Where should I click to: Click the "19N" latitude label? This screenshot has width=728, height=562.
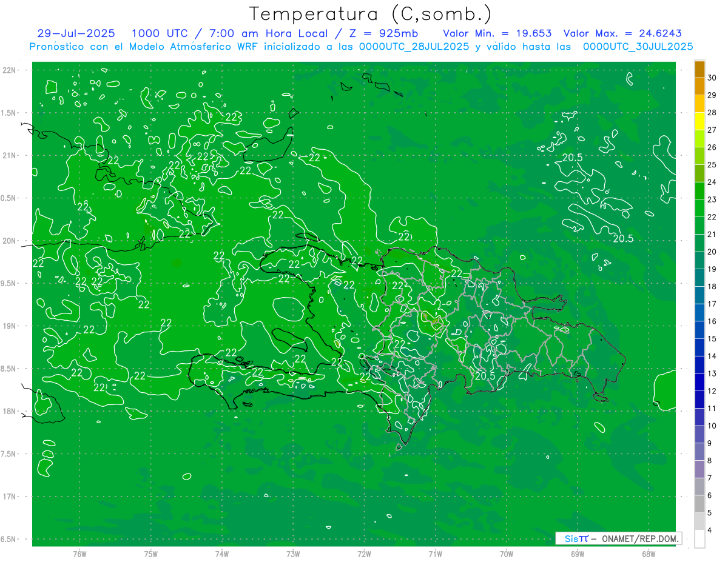tap(10, 326)
